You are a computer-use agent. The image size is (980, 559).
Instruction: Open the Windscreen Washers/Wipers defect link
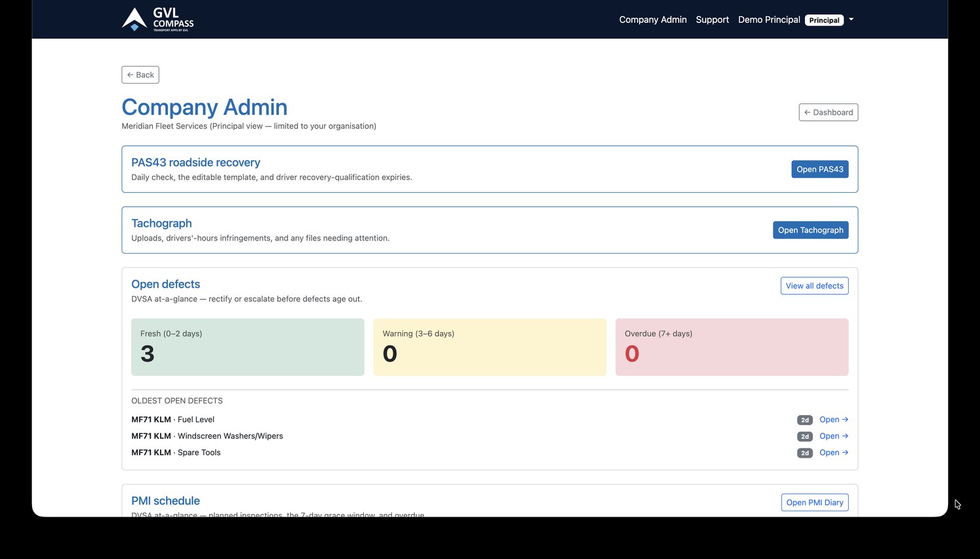click(834, 436)
